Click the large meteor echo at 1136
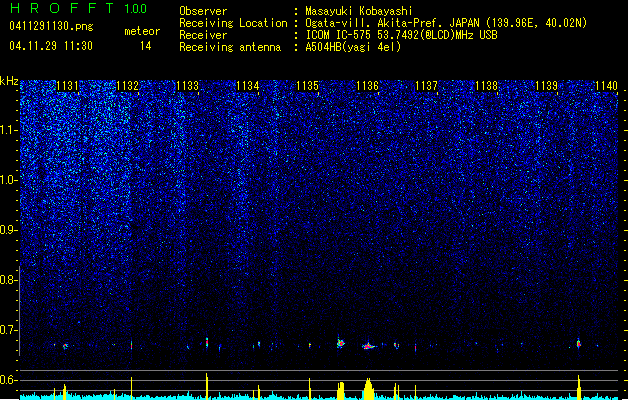This screenshot has width=629, height=400. pos(369,346)
